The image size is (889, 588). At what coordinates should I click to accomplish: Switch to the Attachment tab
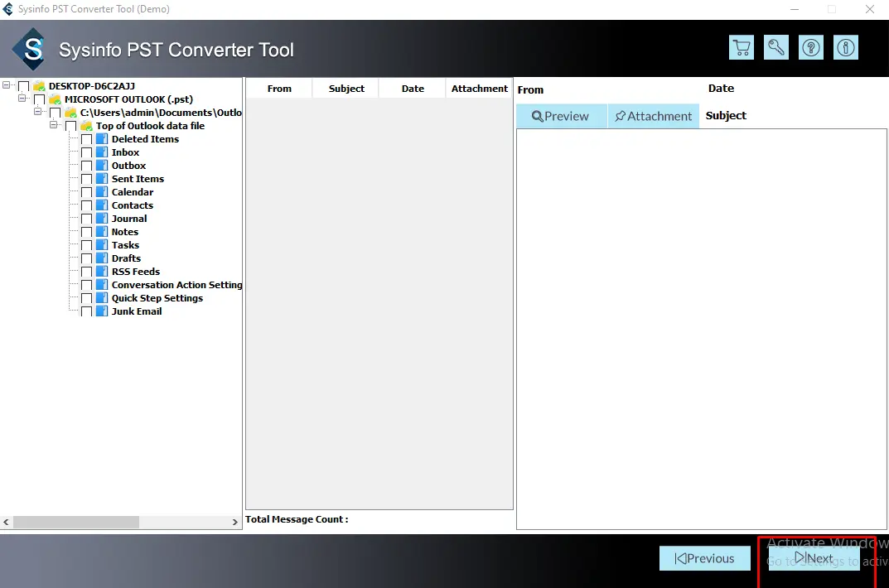pos(654,116)
